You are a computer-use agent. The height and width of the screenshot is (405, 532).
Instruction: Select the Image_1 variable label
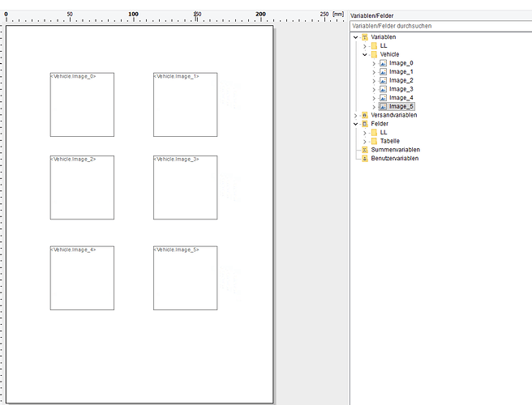[401, 72]
